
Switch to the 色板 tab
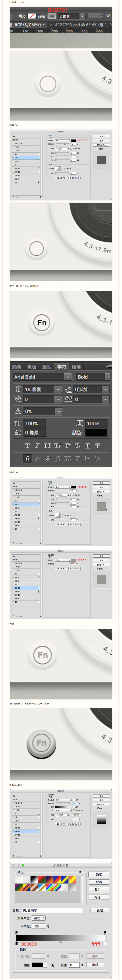(32, 367)
